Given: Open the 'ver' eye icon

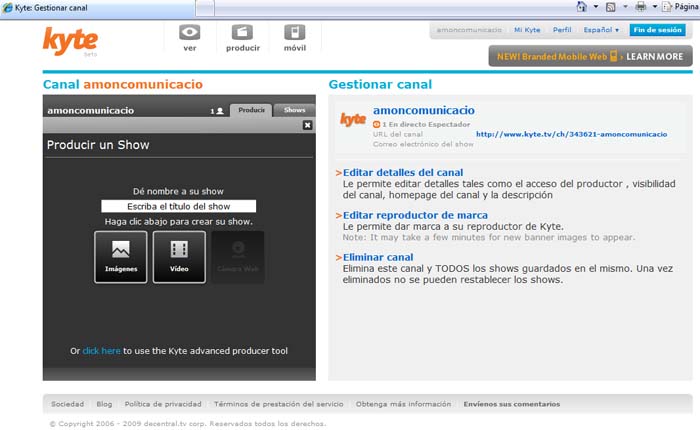Looking at the screenshot, I should (x=190, y=32).
